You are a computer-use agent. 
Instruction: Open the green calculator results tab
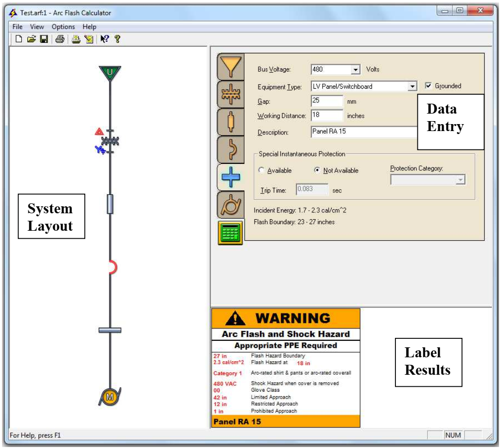click(231, 233)
